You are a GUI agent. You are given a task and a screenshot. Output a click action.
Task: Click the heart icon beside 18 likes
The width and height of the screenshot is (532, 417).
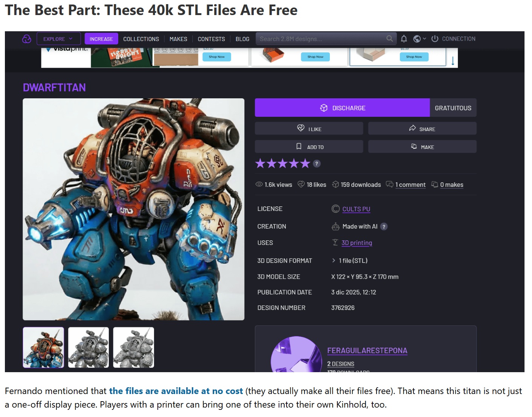click(x=301, y=184)
